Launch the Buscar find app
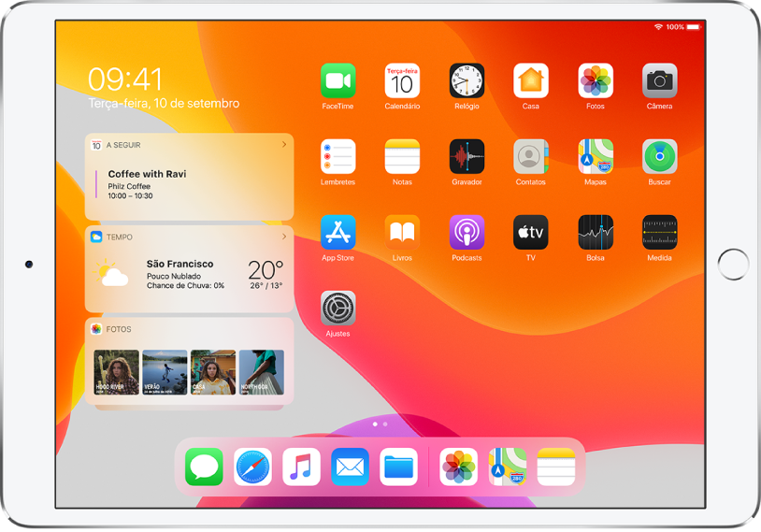761x532 pixels. click(x=660, y=156)
